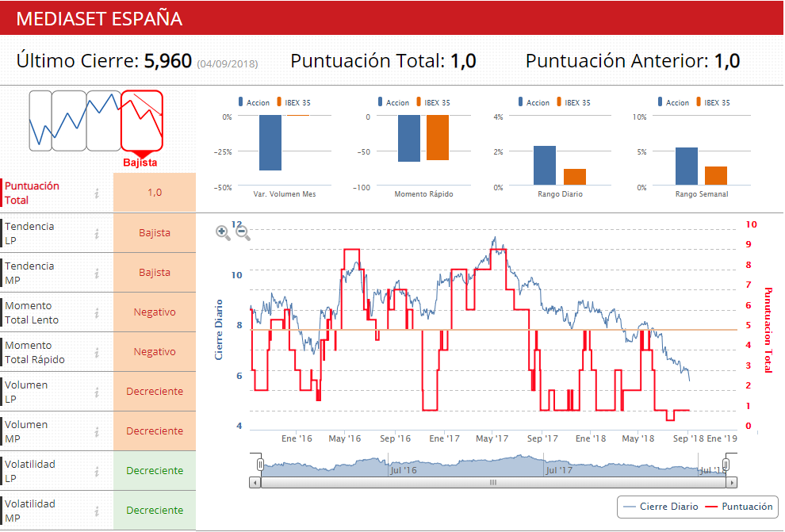The image size is (785, 532).
Task: Click the Cierre Diario axis title
Action: 219,330
